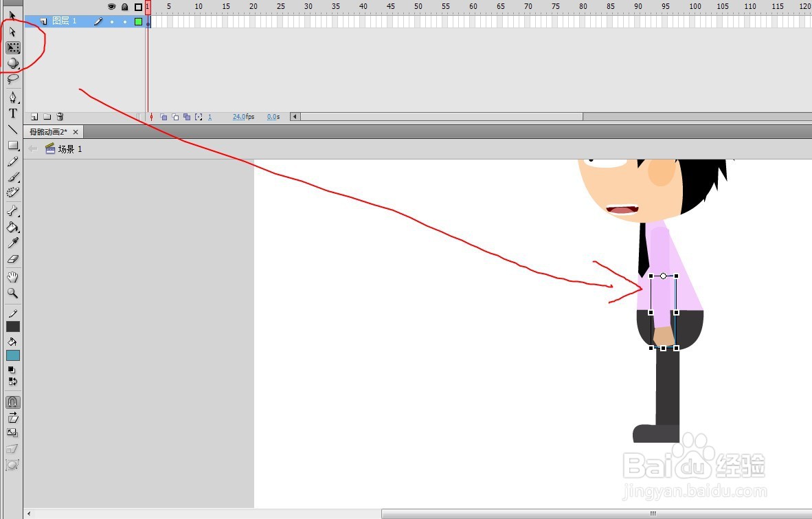Open the teal fill color swatch
812x519 pixels.
point(13,355)
